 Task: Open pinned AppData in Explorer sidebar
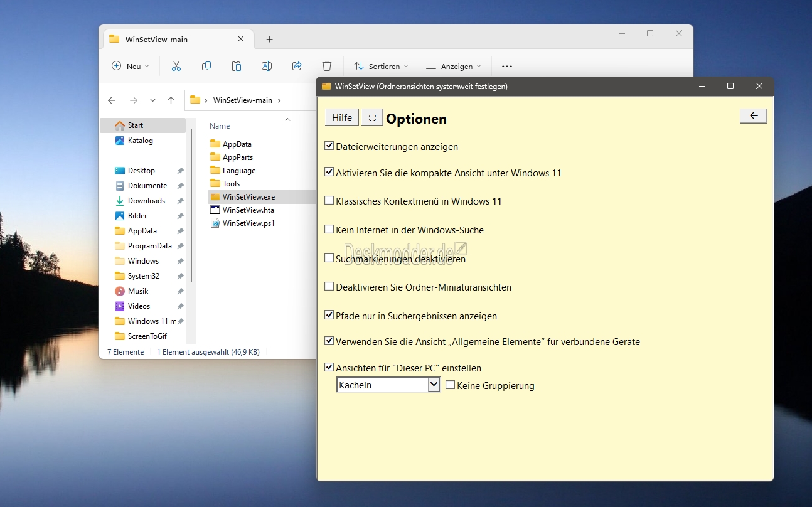point(143,231)
